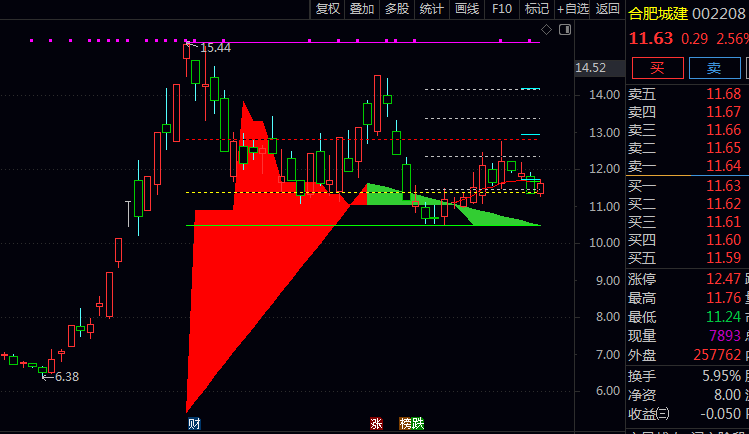This screenshot has height=434, width=749.
Task: Click the 跌 marker at chart bottom
Action: click(417, 423)
